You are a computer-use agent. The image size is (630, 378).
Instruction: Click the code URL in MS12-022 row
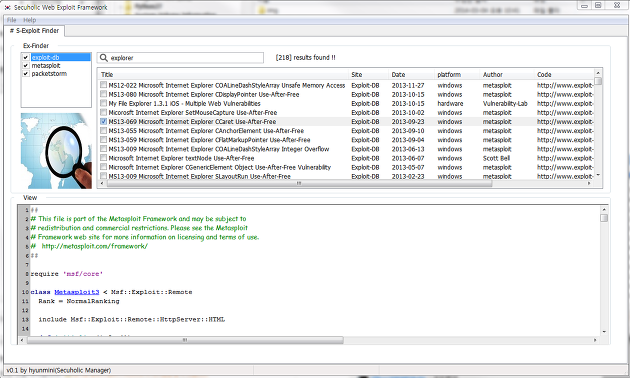pos(565,85)
